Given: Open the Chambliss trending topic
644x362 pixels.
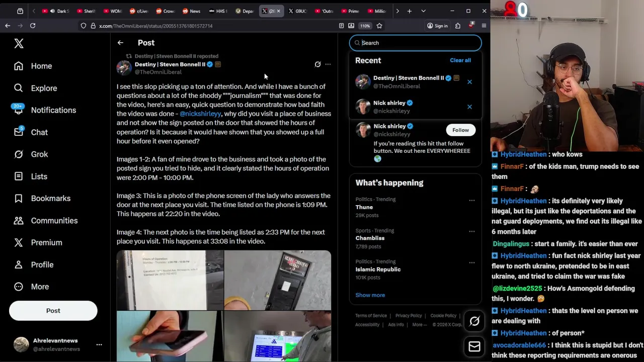Looking at the screenshot, I should (370, 238).
